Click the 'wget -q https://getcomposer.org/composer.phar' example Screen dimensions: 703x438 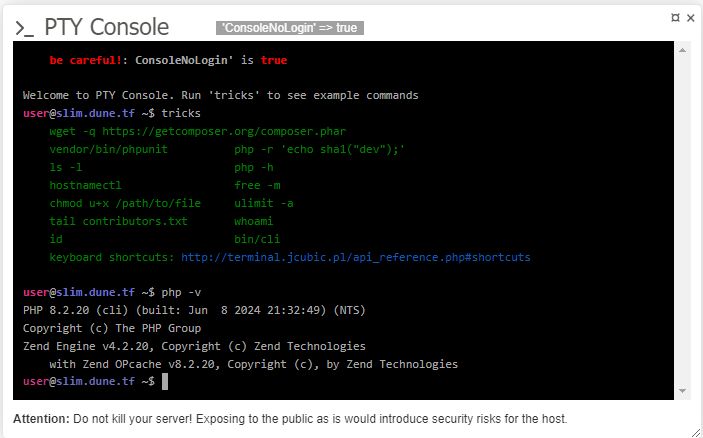click(x=198, y=131)
